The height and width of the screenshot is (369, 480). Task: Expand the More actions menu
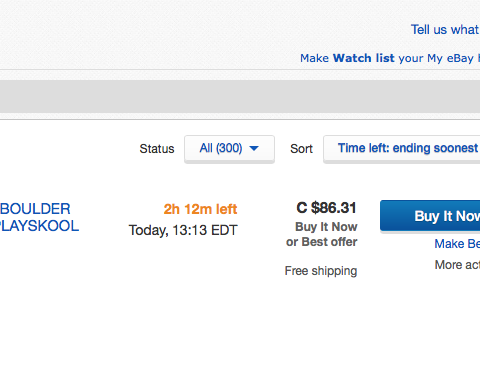tap(457, 265)
